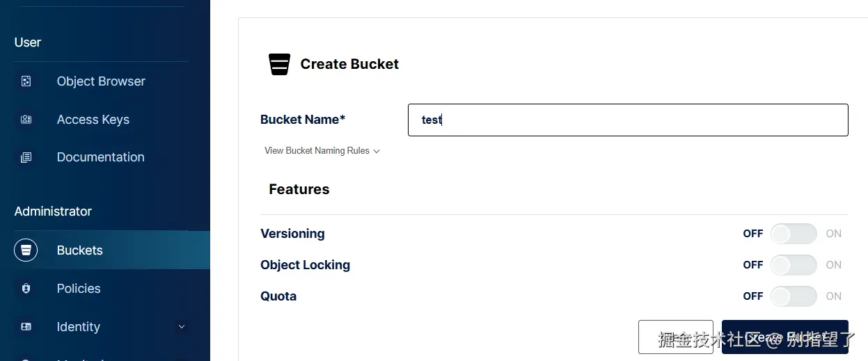Click the Identity sidebar icon
Viewport: 868px width, 361px height.
click(x=26, y=327)
